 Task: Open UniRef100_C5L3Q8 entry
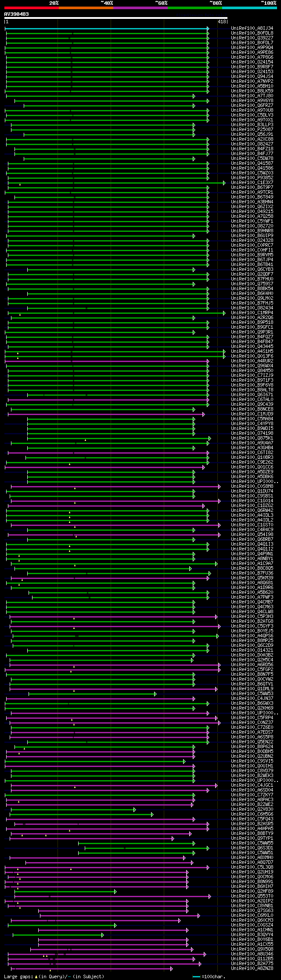[252, 867]
